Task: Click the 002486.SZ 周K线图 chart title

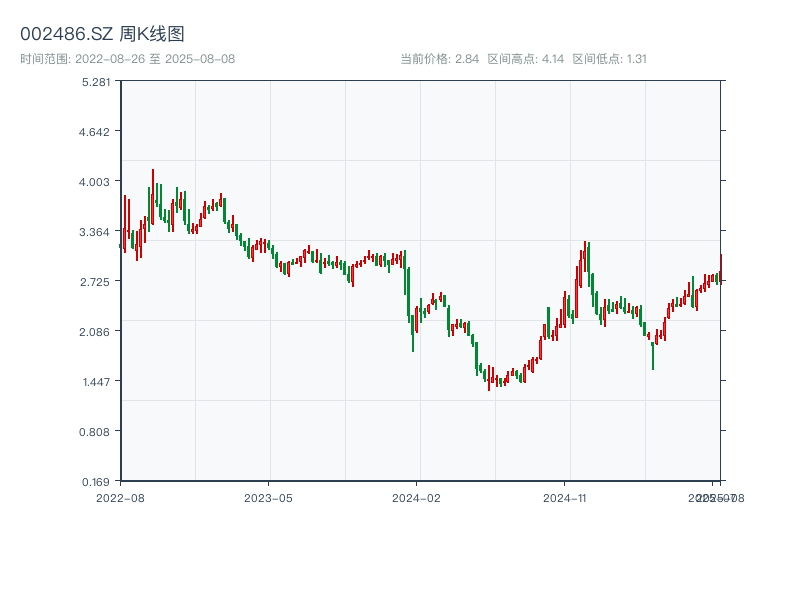Action: 102,34
